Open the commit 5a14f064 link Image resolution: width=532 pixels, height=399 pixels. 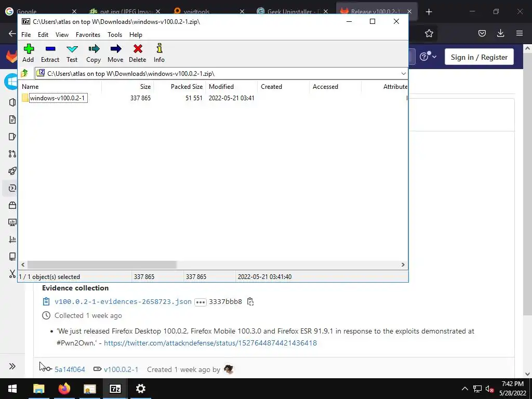pyautogui.click(x=70, y=369)
